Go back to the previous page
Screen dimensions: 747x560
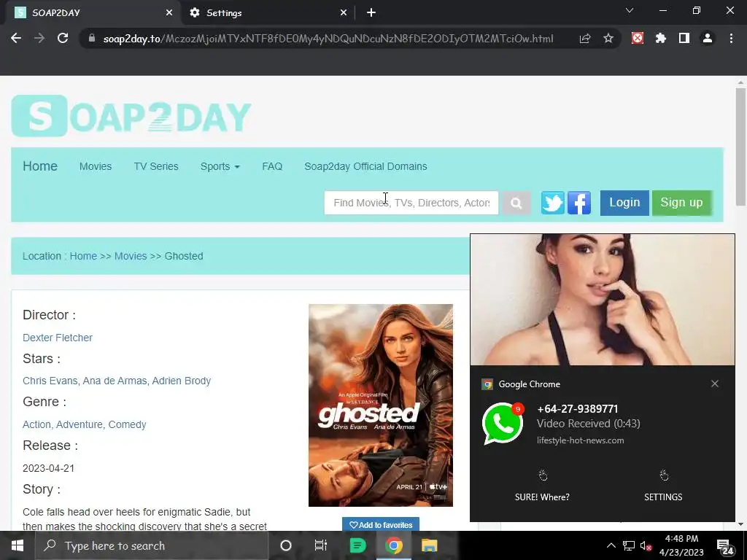click(16, 39)
